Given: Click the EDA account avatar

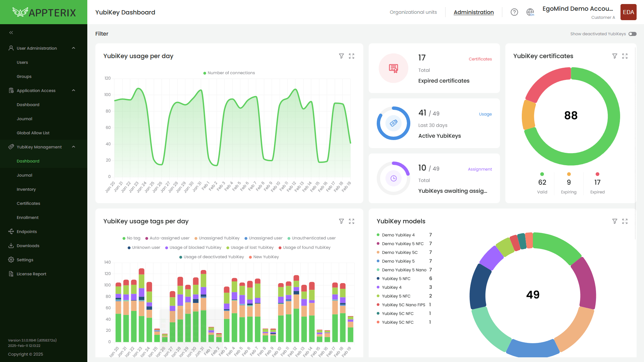Looking at the screenshot, I should point(628,12).
